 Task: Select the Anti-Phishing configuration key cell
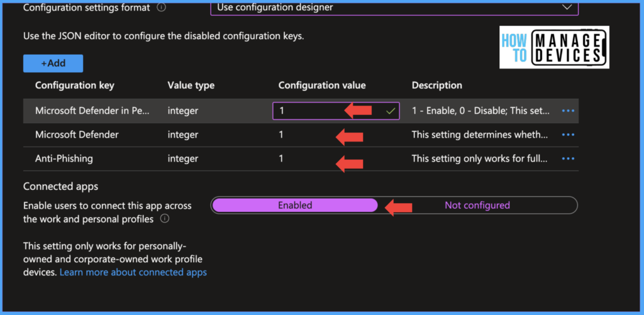(64, 159)
